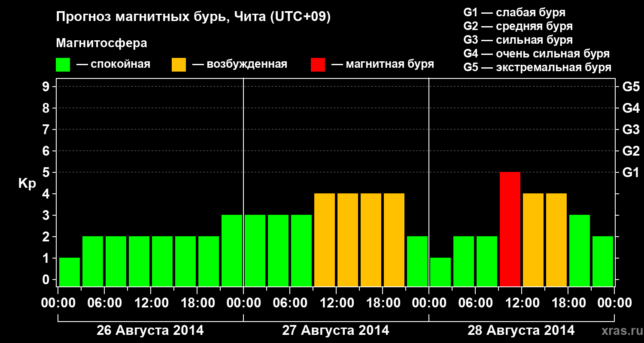The width and height of the screenshot is (644, 343).
Task: Click the 'G1 — слабая буря' line
Action: [514, 12]
